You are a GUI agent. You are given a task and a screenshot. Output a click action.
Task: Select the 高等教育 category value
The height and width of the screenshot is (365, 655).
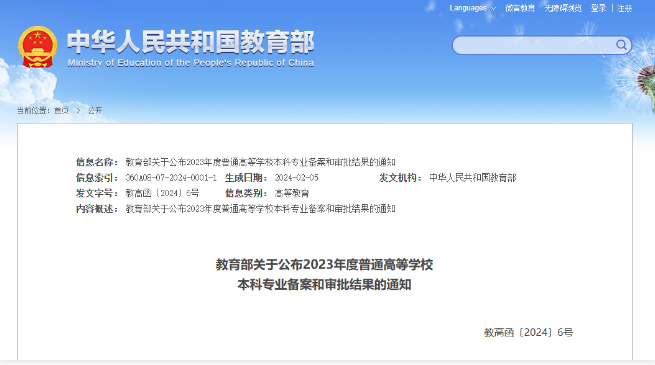(x=292, y=193)
